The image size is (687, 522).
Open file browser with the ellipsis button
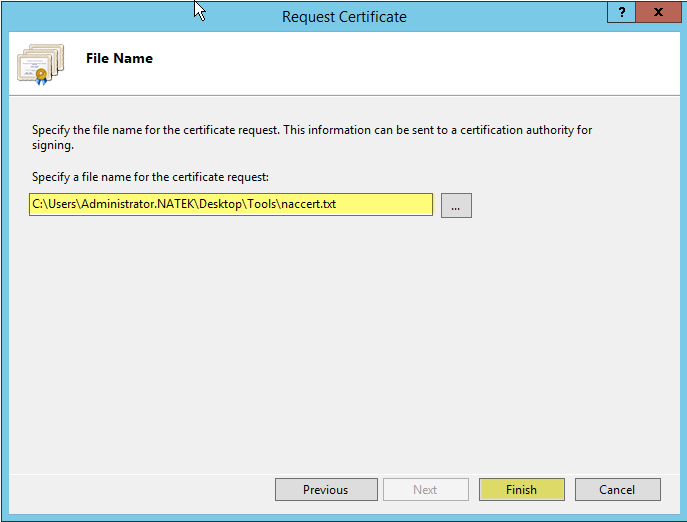[x=456, y=205]
